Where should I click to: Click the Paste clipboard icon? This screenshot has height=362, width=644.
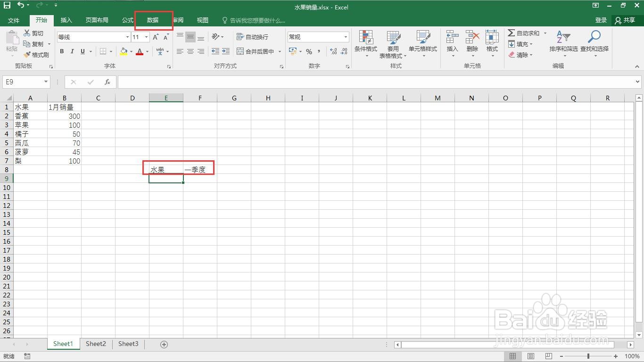(12, 38)
